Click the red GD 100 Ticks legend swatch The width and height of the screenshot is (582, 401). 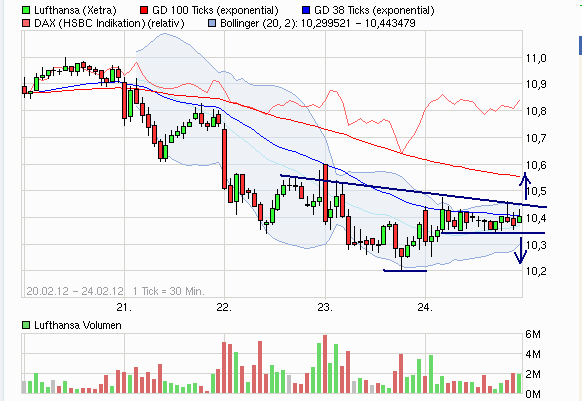click(144, 10)
